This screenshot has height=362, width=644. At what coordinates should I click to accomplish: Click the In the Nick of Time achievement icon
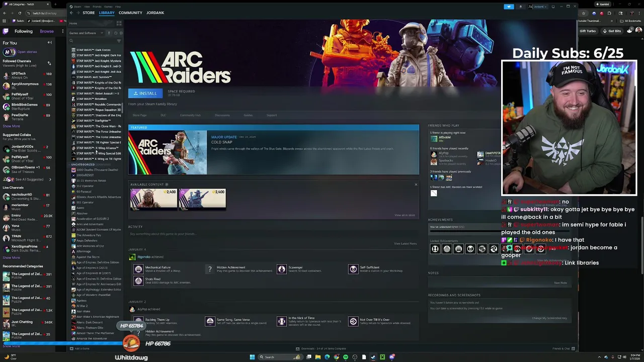pyautogui.click(x=282, y=321)
